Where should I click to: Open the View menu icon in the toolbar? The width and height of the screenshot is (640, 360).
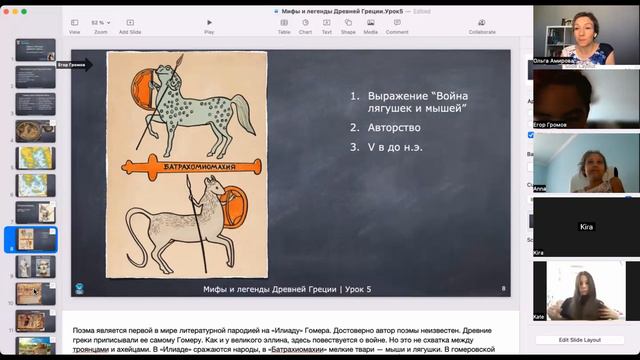[75, 23]
